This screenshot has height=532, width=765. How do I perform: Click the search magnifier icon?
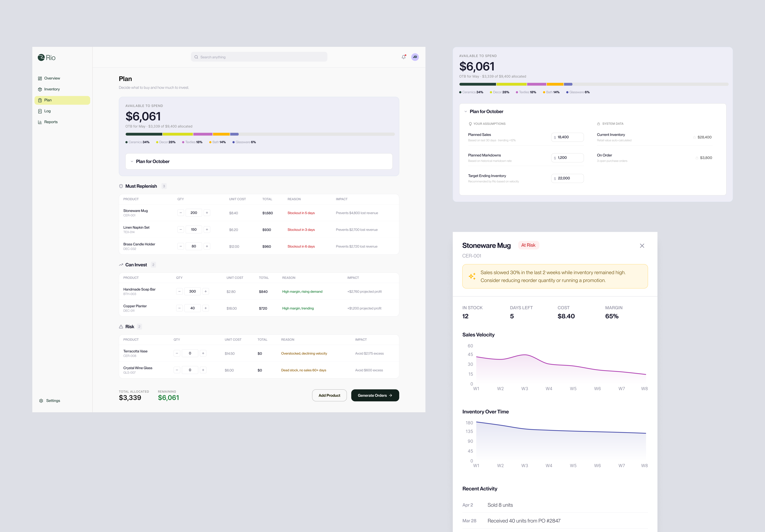pyautogui.click(x=196, y=57)
